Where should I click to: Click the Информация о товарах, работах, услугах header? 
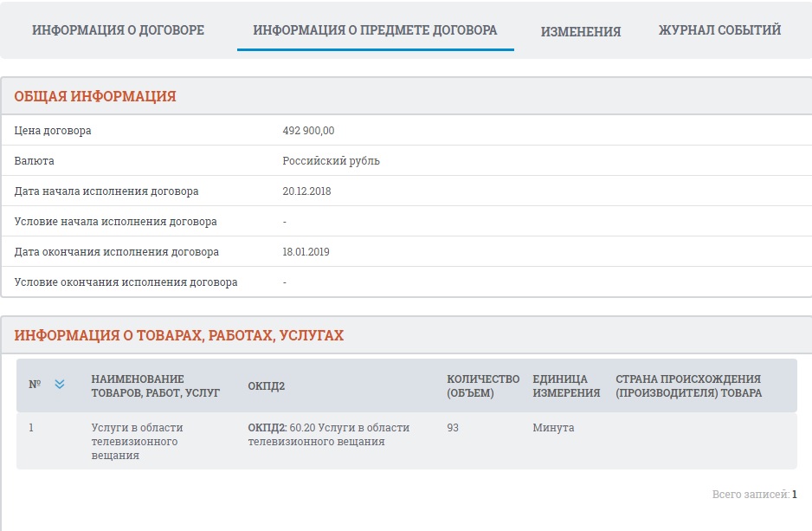[x=178, y=335]
